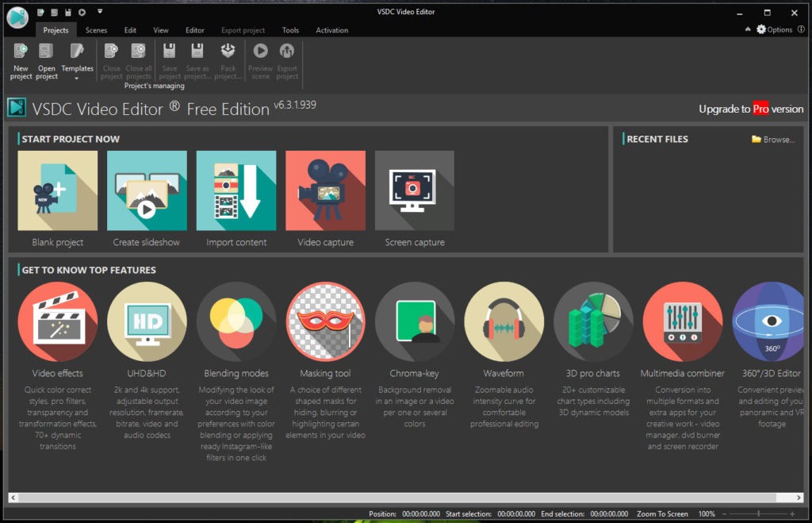
Task: Open the Tools ribbon tab
Action: tap(290, 30)
